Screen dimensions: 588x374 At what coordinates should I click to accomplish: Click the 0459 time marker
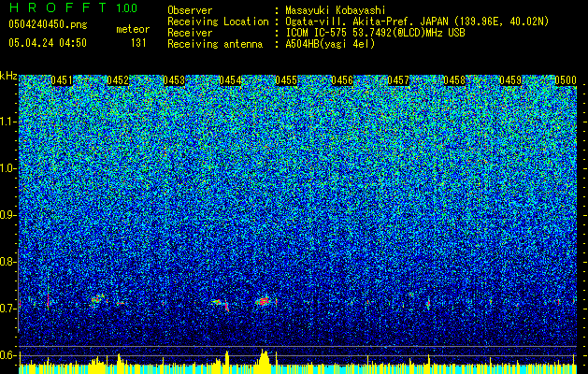point(510,80)
